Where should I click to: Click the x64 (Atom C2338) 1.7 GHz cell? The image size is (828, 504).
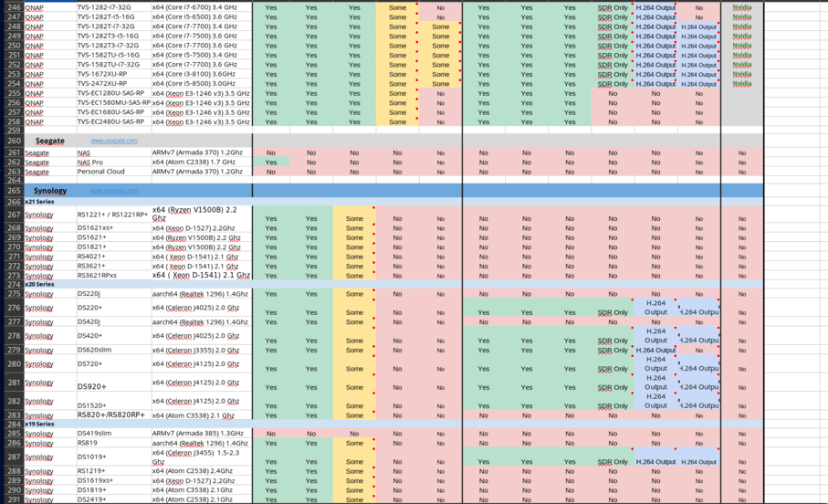coord(202,163)
